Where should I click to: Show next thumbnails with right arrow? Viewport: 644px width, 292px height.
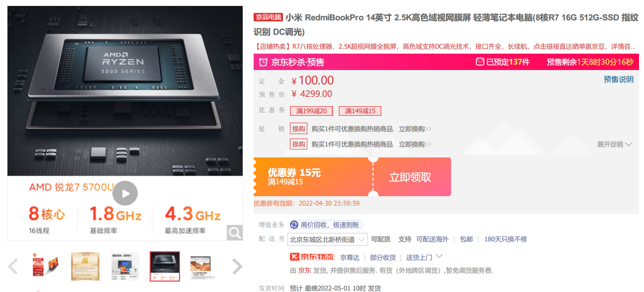(237, 267)
